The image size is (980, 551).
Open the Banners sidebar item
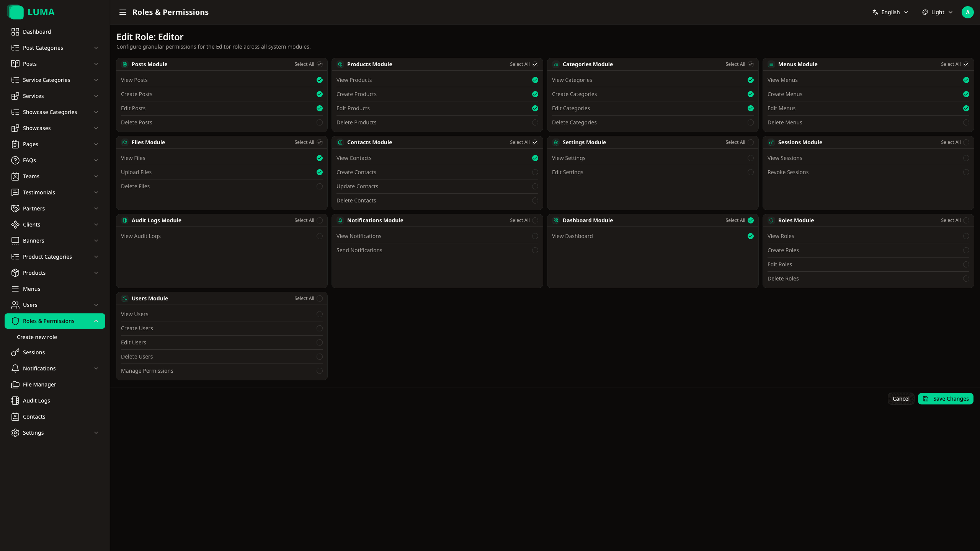pyautogui.click(x=55, y=241)
